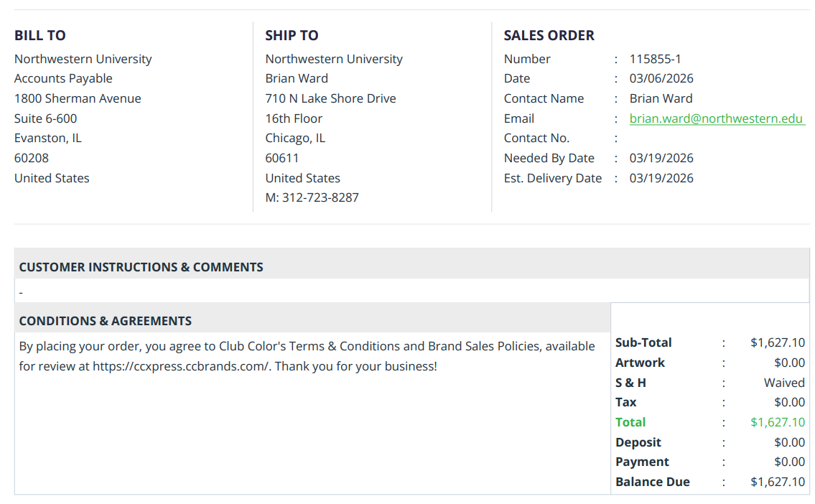Click the Conditions & Agreements header
The height and width of the screenshot is (504, 815).
coord(106,321)
